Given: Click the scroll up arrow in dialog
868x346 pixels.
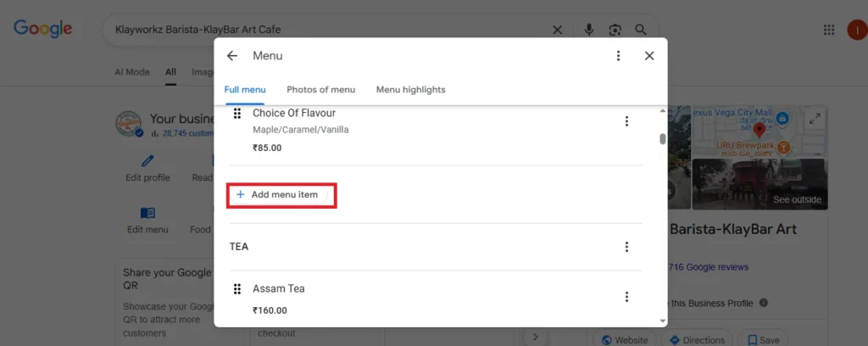Looking at the screenshot, I should point(663,111).
